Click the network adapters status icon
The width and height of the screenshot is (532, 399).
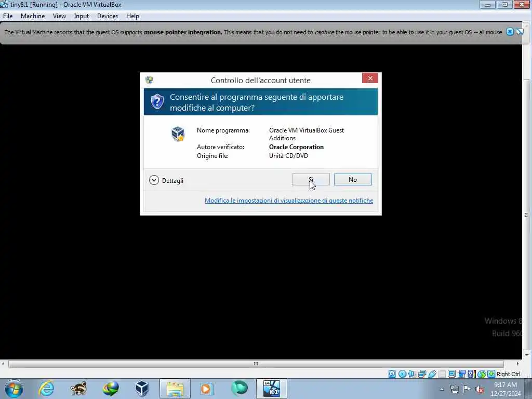click(x=422, y=374)
